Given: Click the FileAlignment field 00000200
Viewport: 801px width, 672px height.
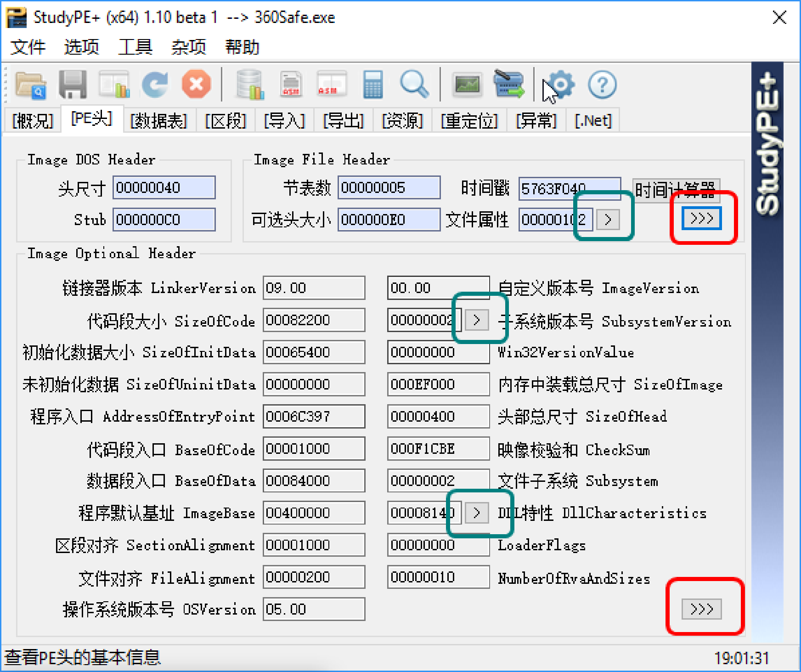Looking at the screenshot, I should 314,577.
